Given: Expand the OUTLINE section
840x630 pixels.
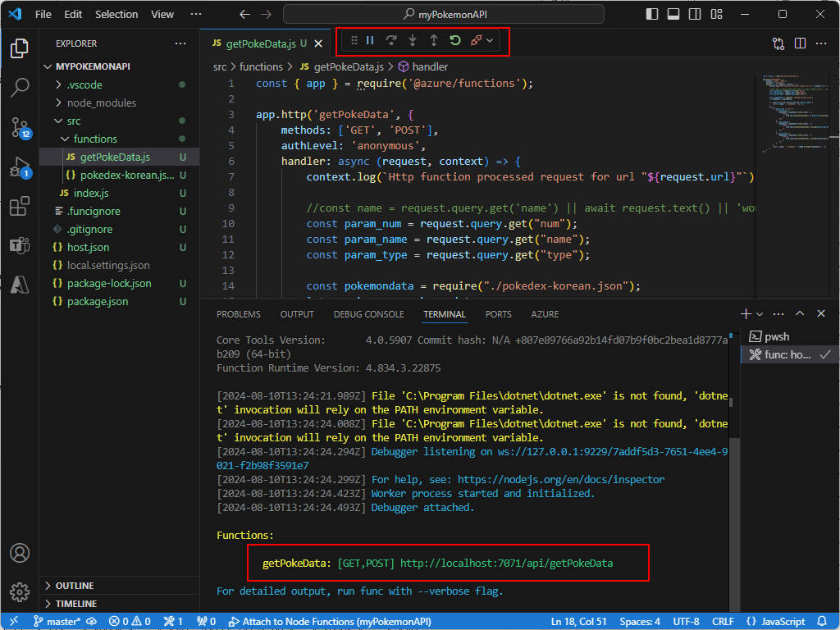Looking at the screenshot, I should [120, 586].
